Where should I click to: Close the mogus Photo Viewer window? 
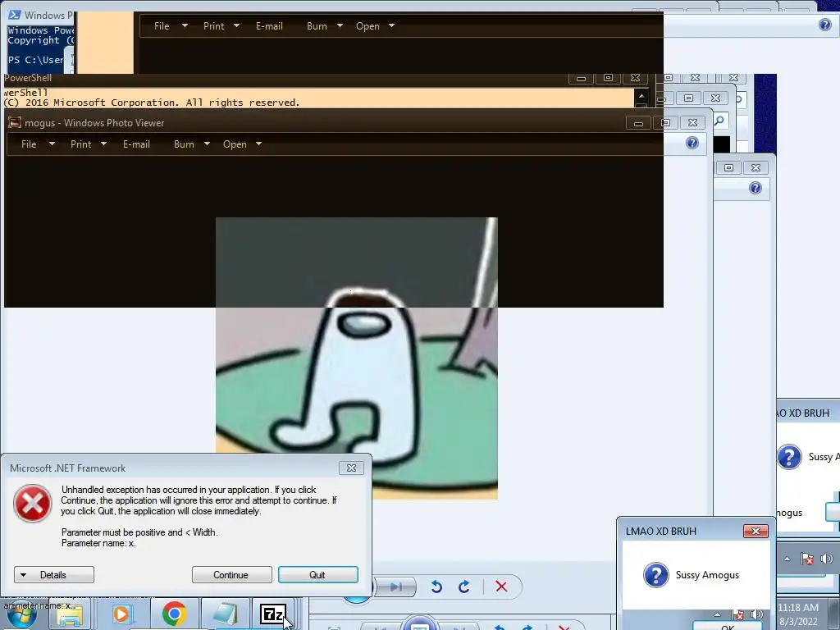[x=692, y=123]
